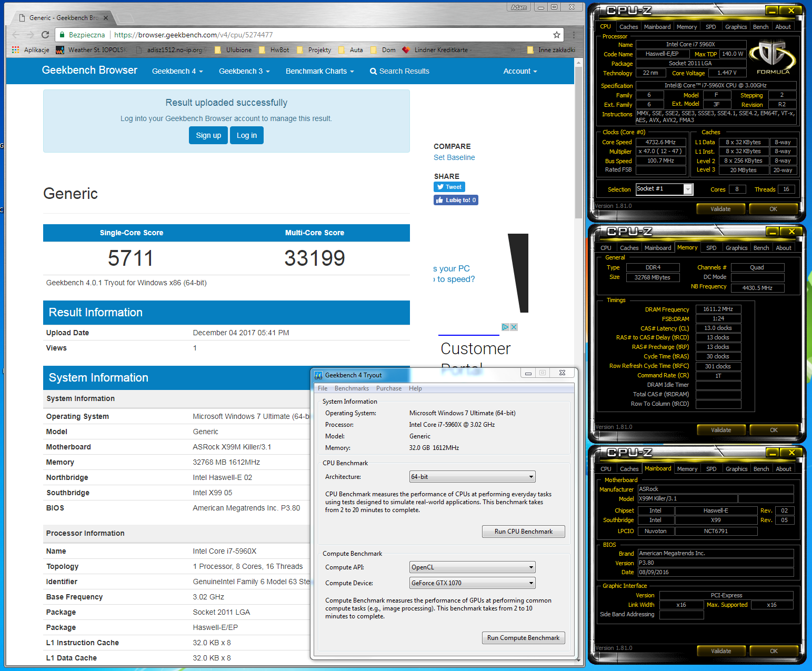Reload the page in Chrome
The width and height of the screenshot is (812, 671).
pos(45,35)
